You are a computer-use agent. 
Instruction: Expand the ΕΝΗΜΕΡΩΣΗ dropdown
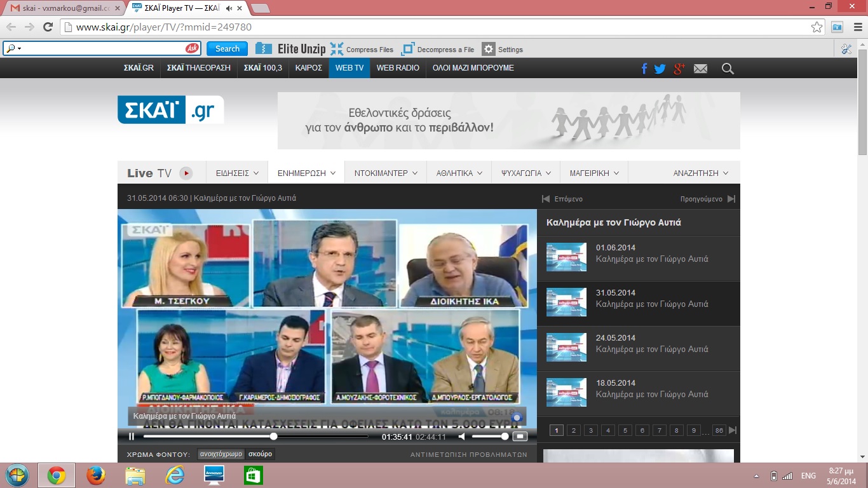click(306, 173)
